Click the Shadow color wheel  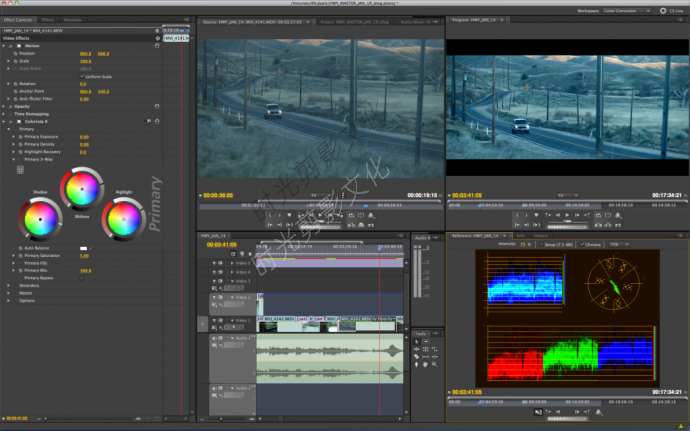click(40, 219)
